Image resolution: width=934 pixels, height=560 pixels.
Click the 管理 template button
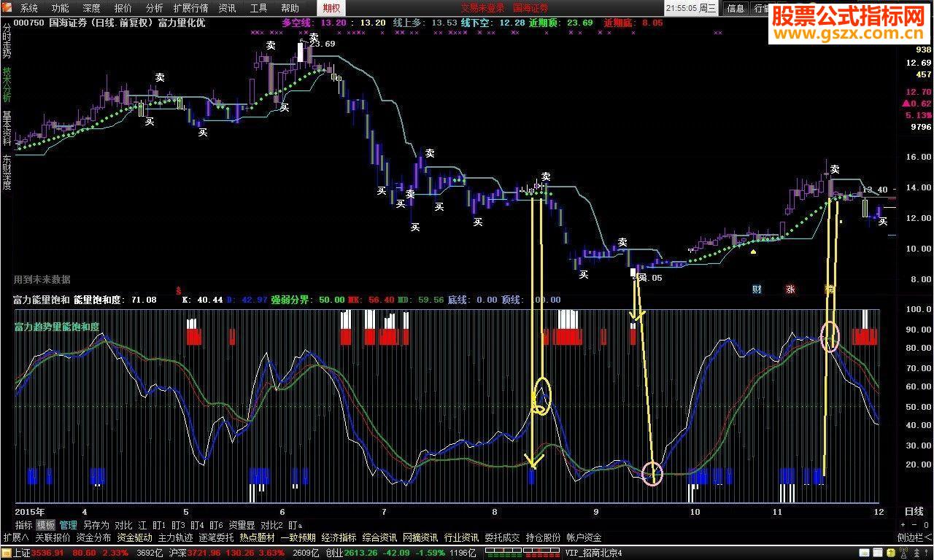point(69,525)
